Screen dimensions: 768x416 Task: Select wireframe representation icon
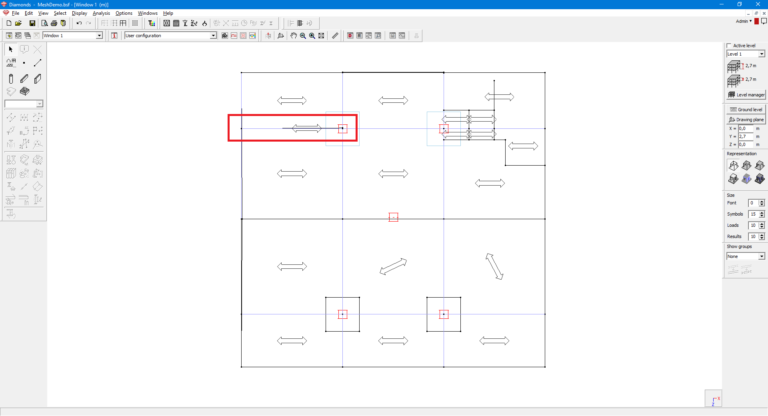click(733, 166)
